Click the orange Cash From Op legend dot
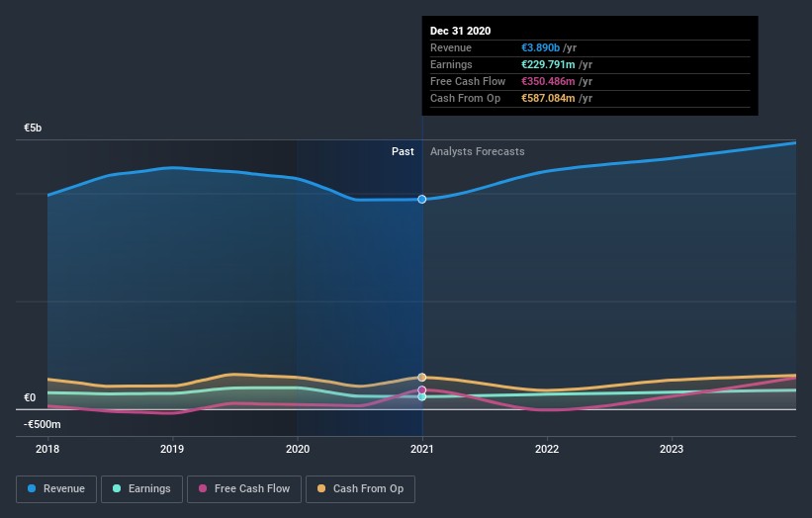 click(321, 488)
